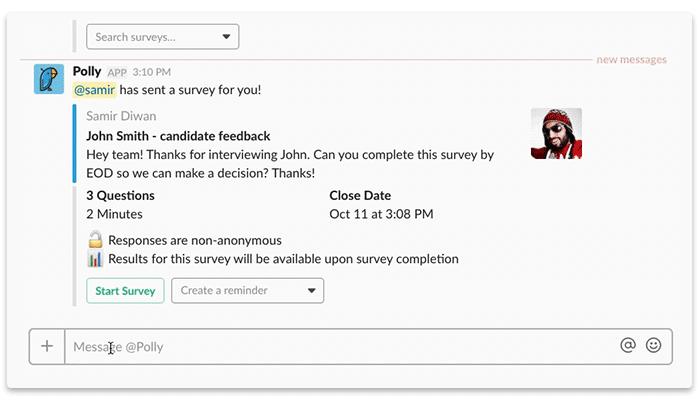Viewport: 700px width, 399px height.
Task: Click the APP badge next to Polly
Action: [117, 73]
